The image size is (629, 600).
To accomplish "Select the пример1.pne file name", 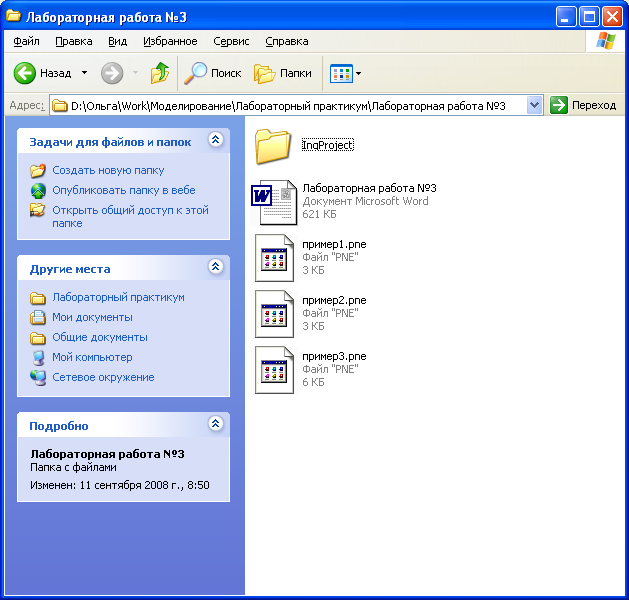I will [334, 244].
